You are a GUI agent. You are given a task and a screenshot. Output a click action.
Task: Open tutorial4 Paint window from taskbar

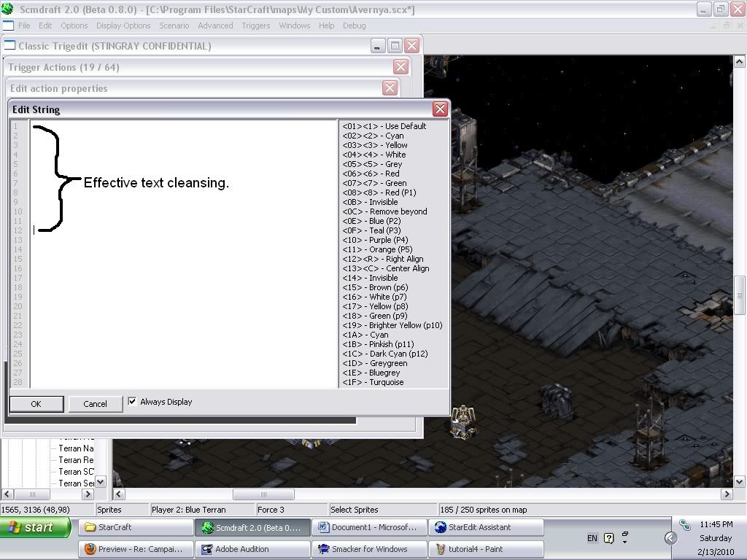[485, 549]
